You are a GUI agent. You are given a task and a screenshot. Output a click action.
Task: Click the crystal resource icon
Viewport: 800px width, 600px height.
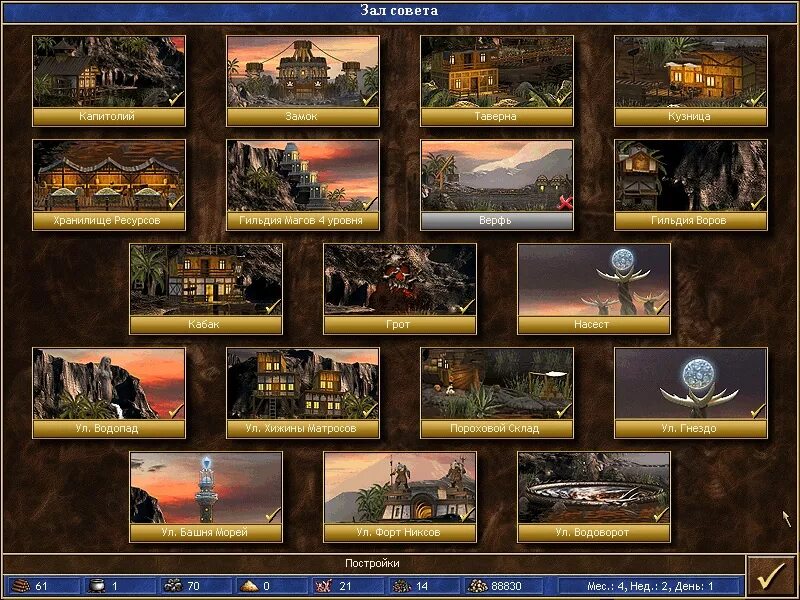[323, 589]
